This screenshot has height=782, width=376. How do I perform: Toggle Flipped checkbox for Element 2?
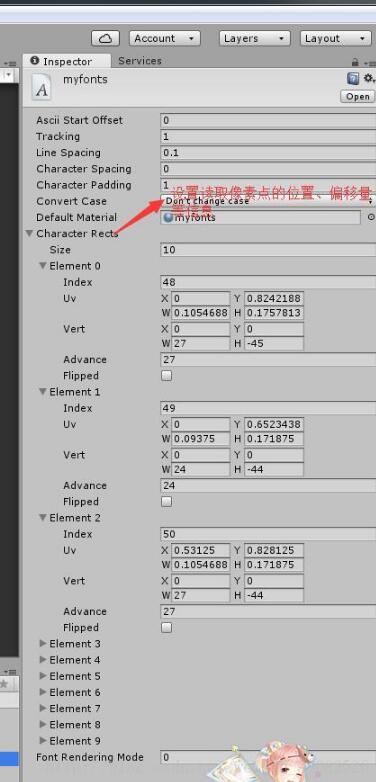[167, 627]
